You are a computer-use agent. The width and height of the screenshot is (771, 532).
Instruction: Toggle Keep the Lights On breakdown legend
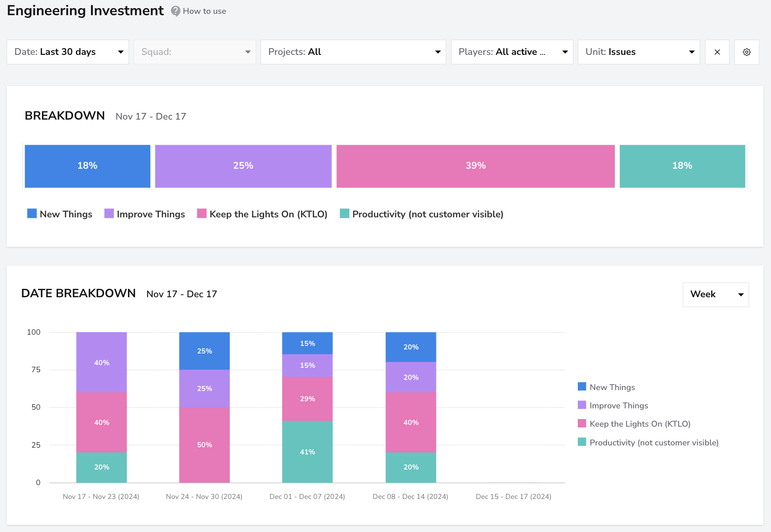coord(262,214)
